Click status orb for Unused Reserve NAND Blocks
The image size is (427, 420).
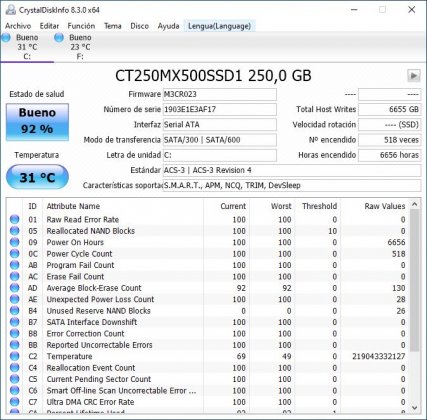[15, 310]
